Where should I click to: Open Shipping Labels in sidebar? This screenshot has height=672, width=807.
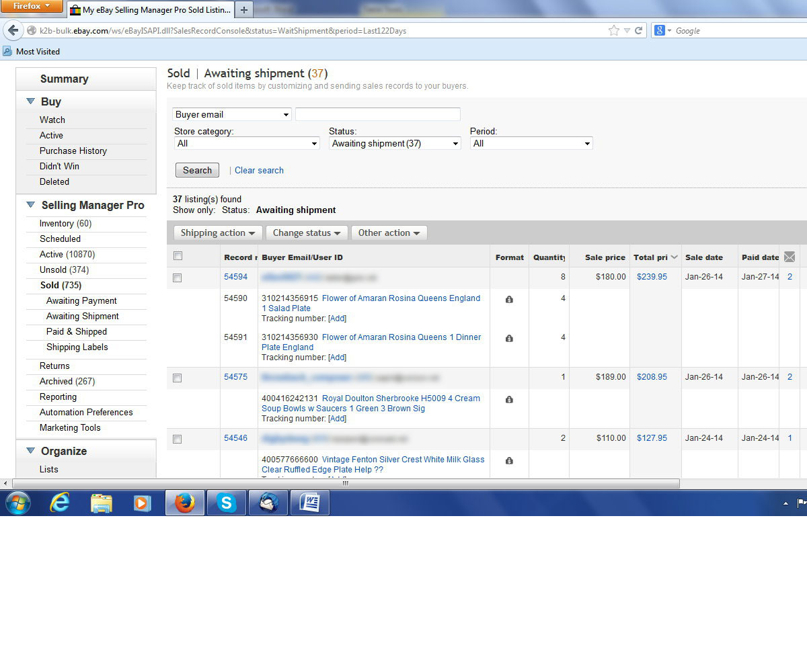[x=77, y=347]
